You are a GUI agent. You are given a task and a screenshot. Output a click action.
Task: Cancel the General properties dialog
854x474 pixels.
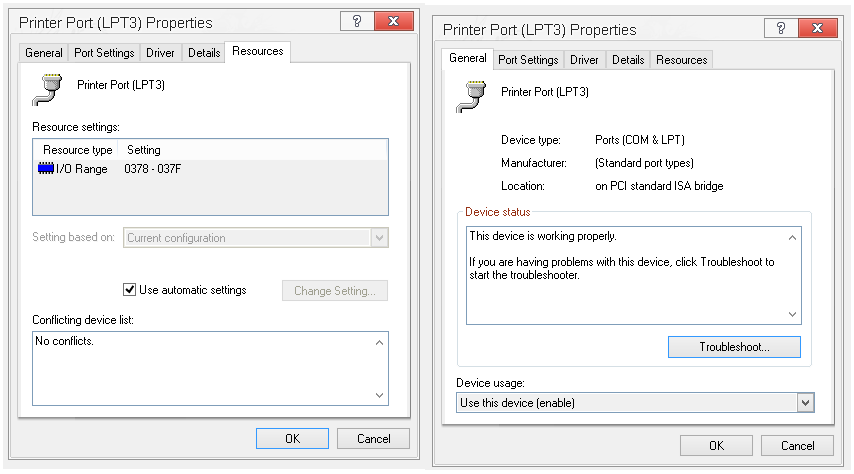(797, 445)
